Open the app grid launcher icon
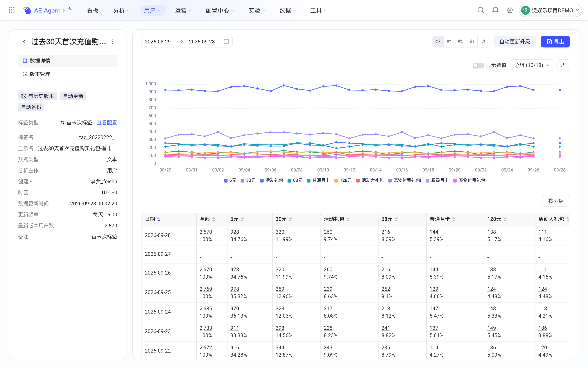Viewport: 588px width, 368px height. 12,10
